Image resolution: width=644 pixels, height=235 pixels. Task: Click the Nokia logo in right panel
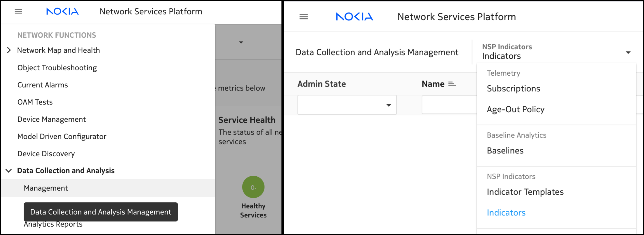point(354,17)
